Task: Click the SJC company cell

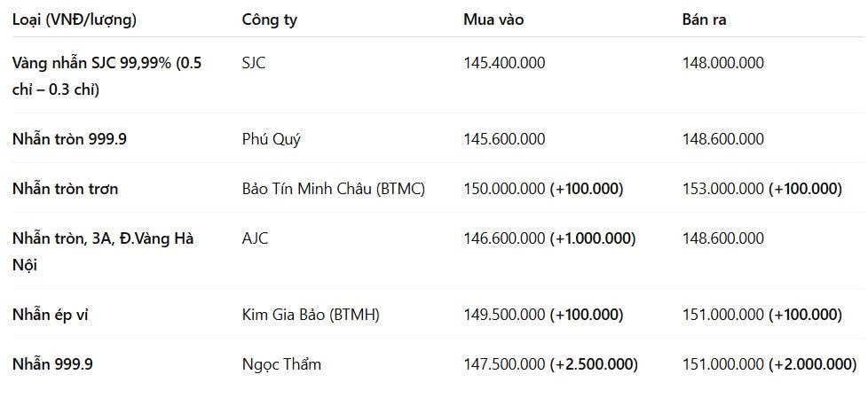Action: pyautogui.click(x=254, y=63)
